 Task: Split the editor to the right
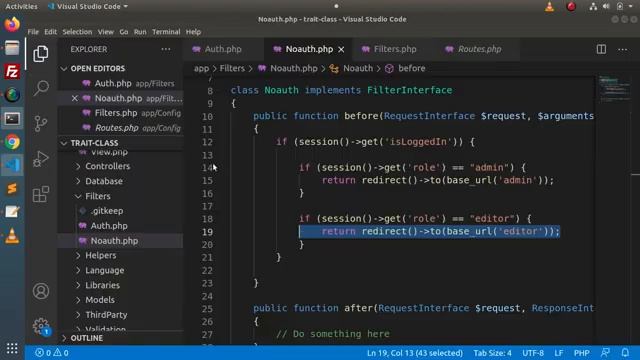pos(601,49)
